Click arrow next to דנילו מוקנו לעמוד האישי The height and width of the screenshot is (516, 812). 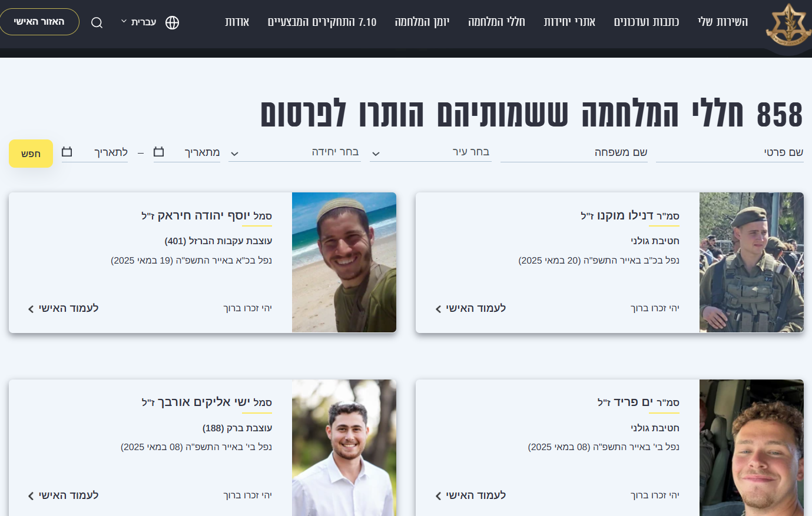pos(438,309)
